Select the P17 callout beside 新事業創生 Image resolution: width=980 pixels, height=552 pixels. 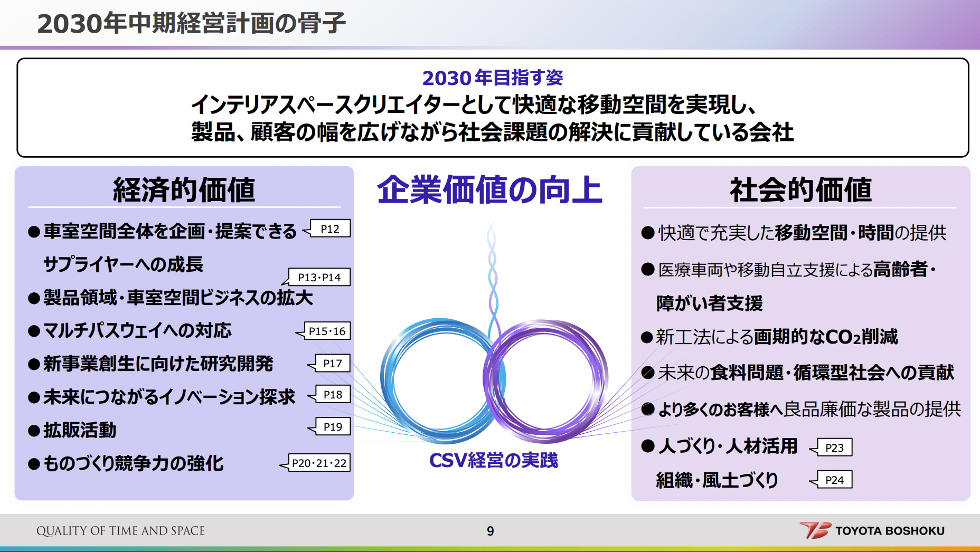(333, 363)
